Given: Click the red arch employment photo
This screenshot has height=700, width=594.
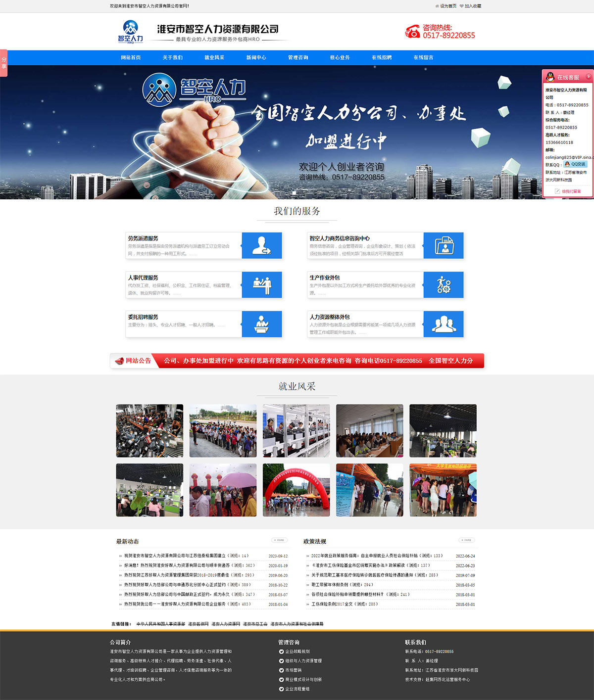Looking at the screenshot, I should 296,490.
